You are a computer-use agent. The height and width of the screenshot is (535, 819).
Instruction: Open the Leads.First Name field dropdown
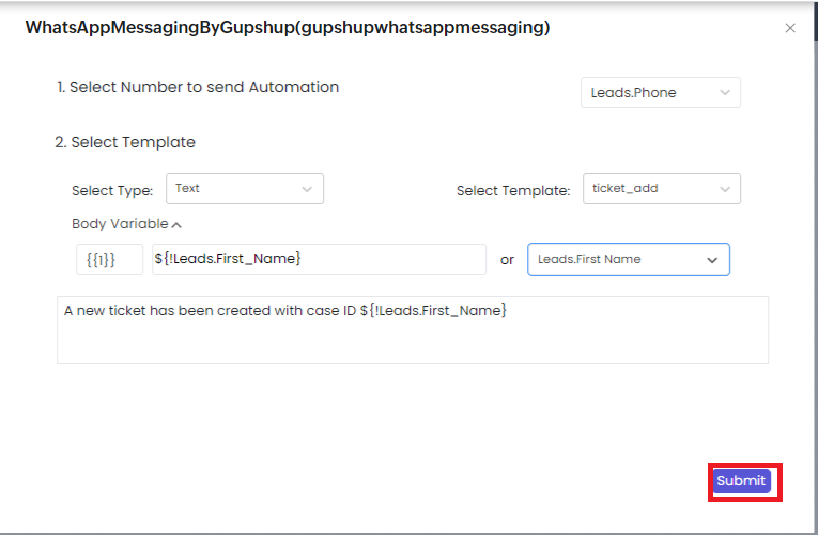point(628,259)
